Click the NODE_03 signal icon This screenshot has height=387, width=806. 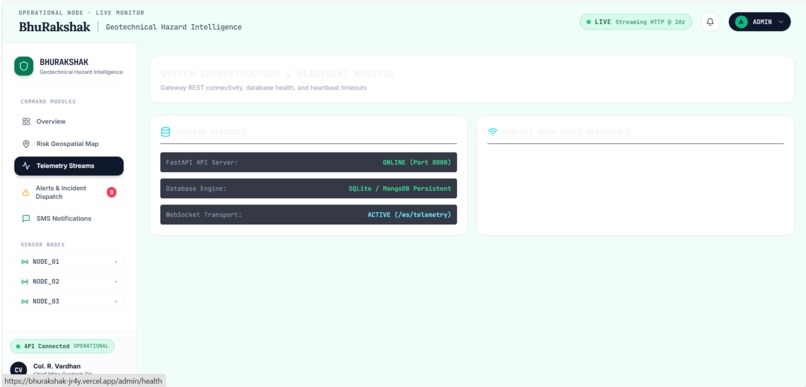tap(24, 301)
